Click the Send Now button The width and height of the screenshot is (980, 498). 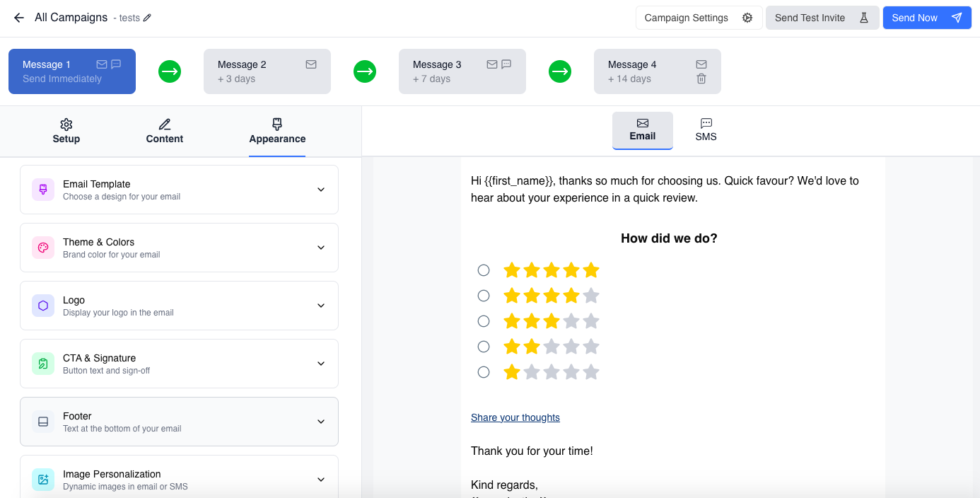coord(926,18)
